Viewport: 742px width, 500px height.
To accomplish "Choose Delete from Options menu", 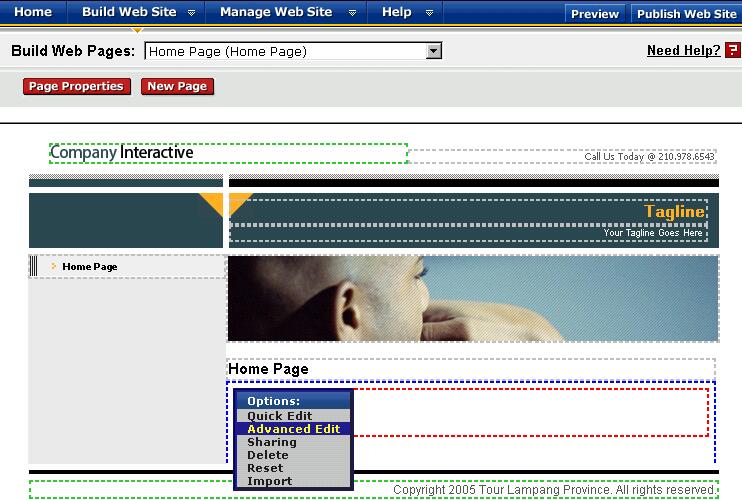I will coord(293,455).
